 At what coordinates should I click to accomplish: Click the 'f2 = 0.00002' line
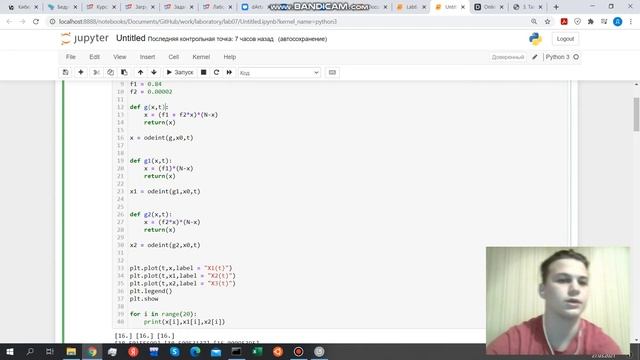pyautogui.click(x=151, y=92)
